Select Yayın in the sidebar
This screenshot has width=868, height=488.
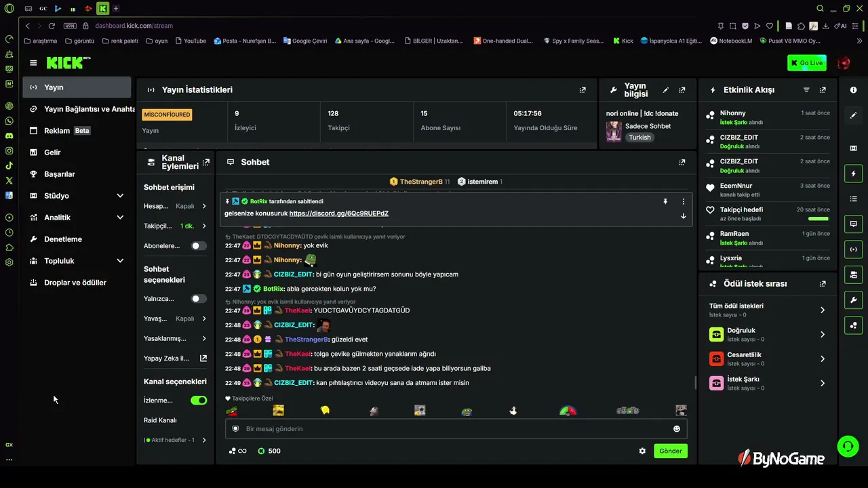coord(77,87)
